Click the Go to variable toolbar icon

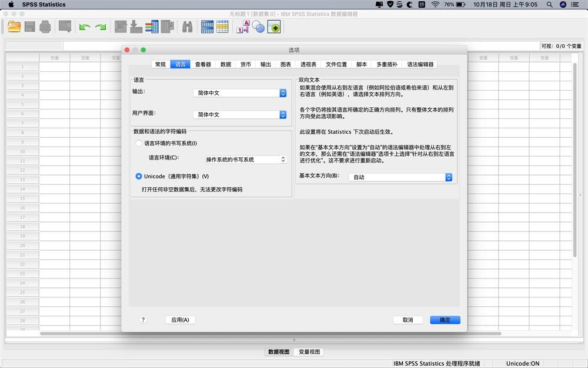(136, 26)
